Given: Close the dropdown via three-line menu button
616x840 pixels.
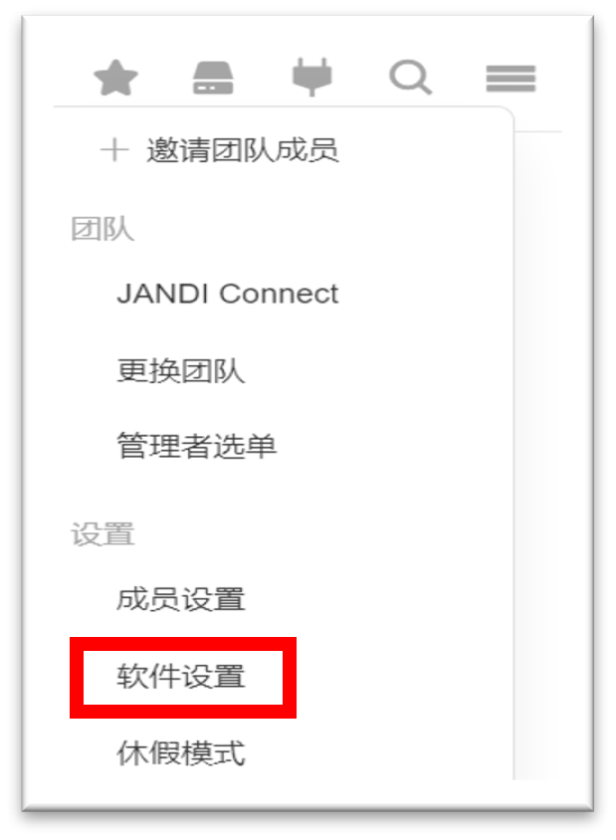Looking at the screenshot, I should pyautogui.click(x=511, y=79).
